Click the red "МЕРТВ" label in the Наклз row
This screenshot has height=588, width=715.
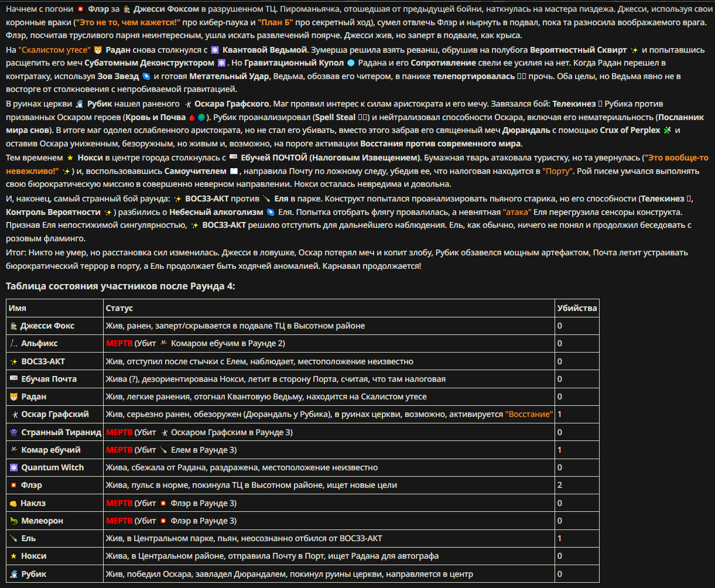coord(119,503)
